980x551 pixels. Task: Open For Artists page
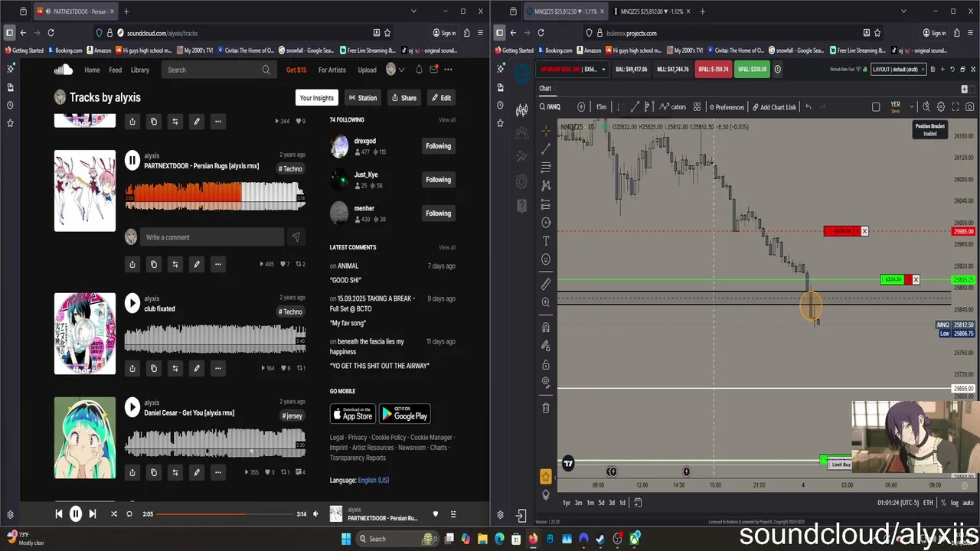pos(332,70)
